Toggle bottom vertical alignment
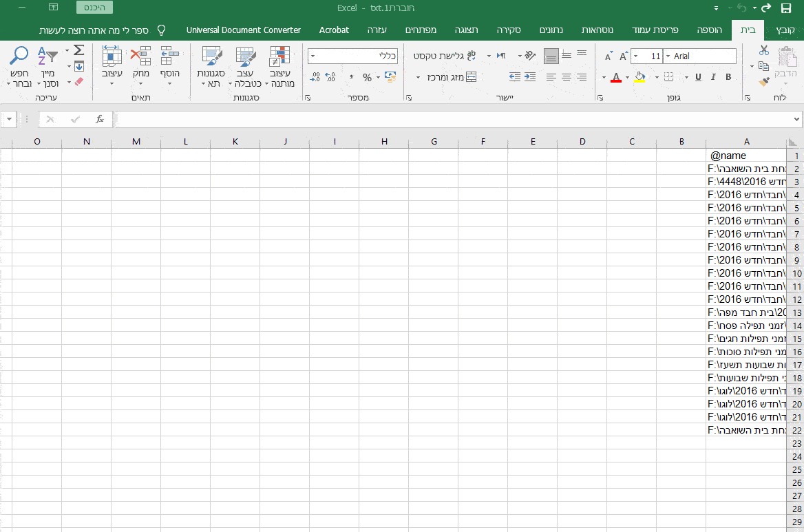 tap(551, 56)
